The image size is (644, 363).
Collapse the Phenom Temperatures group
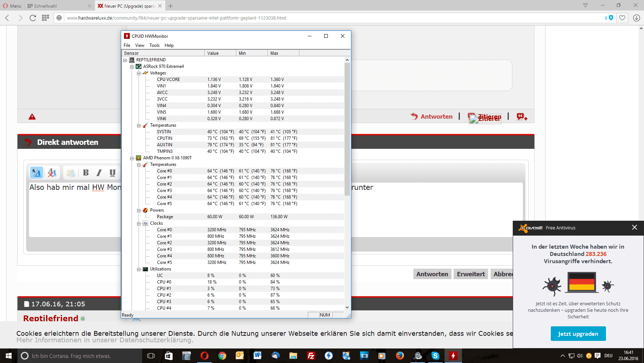click(x=139, y=165)
